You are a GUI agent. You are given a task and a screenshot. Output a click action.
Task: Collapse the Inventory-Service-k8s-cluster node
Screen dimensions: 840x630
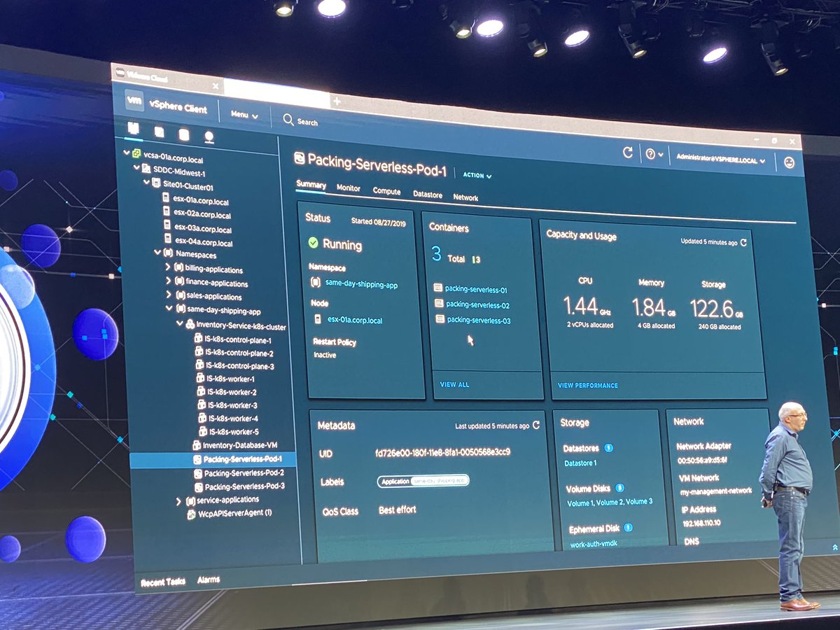(180, 323)
